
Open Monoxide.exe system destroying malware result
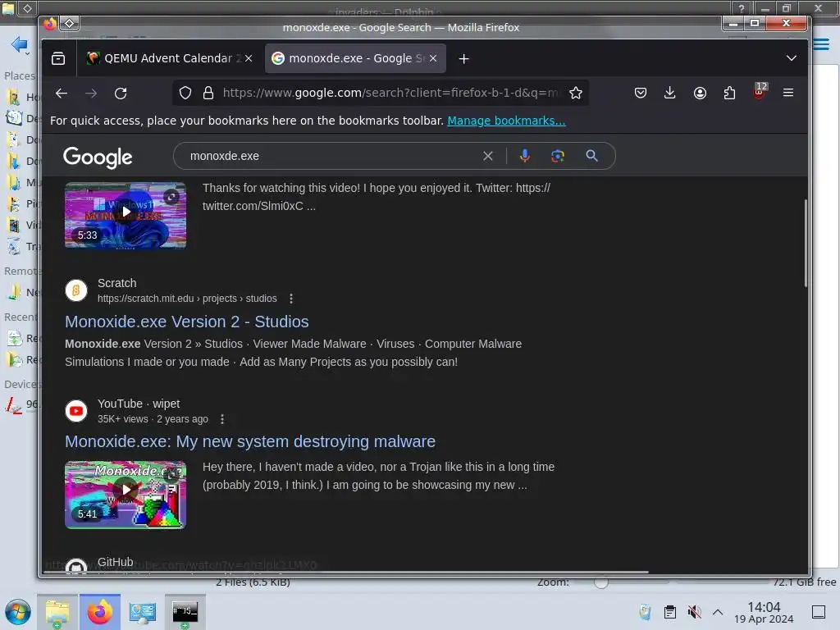point(250,441)
